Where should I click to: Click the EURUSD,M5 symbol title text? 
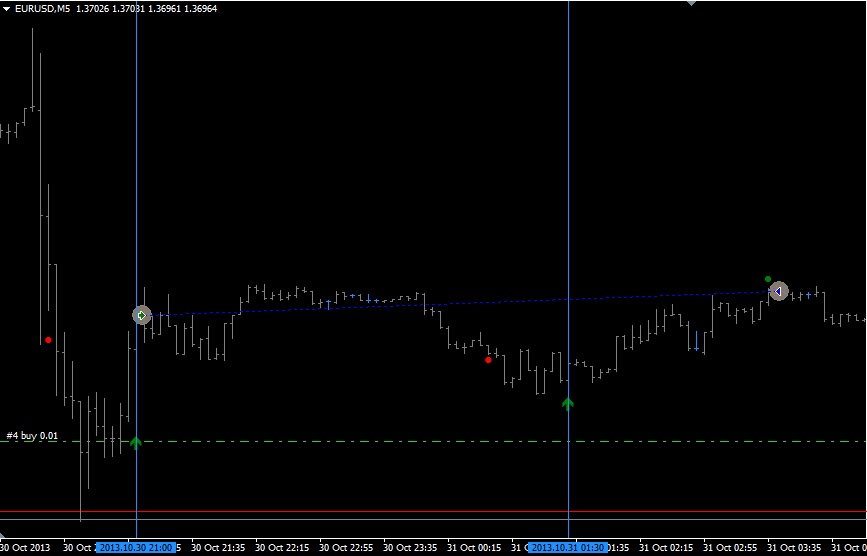43,9
